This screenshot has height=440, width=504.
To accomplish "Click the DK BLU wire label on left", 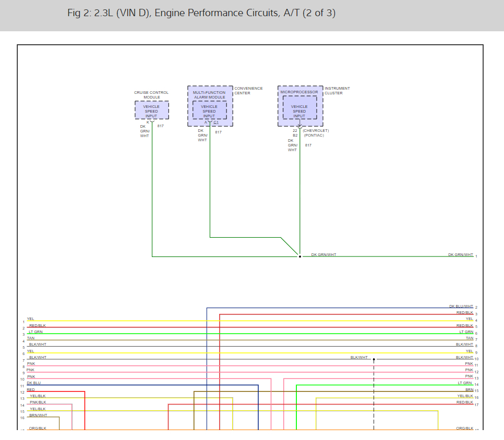I will (34, 383).
